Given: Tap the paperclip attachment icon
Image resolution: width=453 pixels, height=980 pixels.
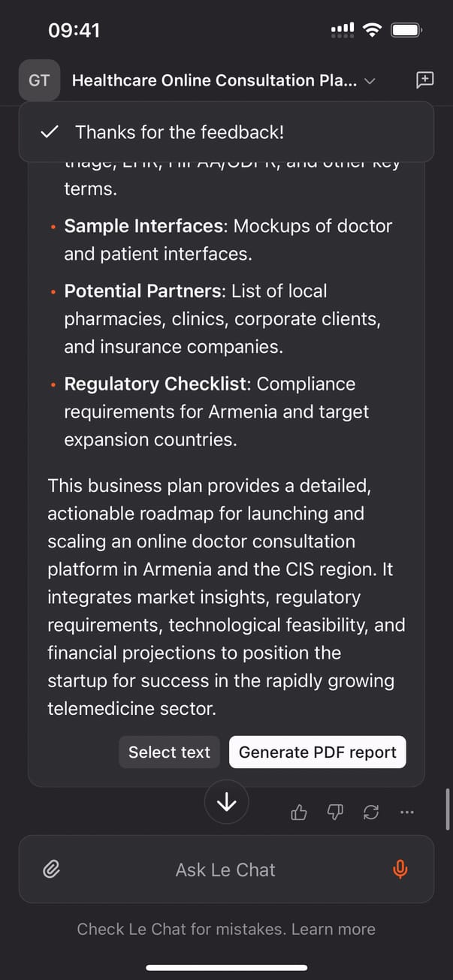Looking at the screenshot, I should [51, 870].
